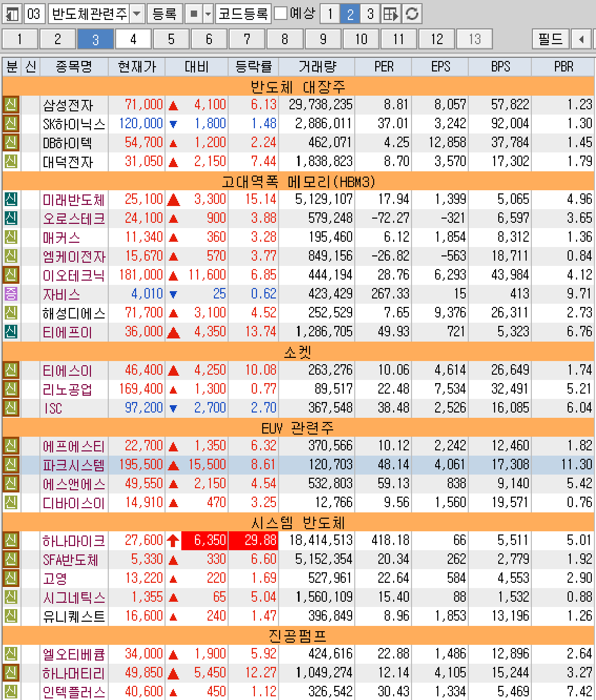The image size is (596, 700).
Task: Click the PER column header
Action: tap(384, 67)
